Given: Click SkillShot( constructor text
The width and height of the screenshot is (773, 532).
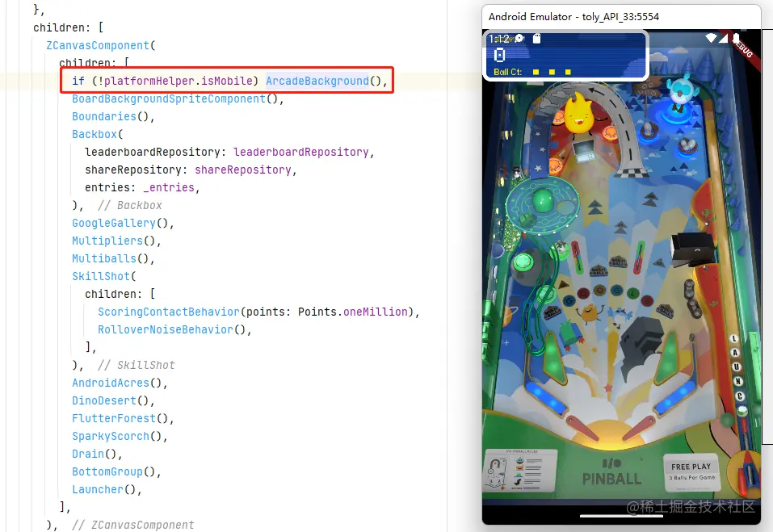Looking at the screenshot, I should [x=104, y=276].
